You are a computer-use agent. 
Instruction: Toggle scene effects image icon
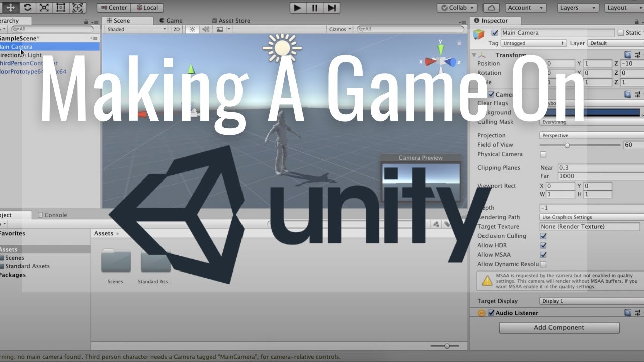click(220, 29)
